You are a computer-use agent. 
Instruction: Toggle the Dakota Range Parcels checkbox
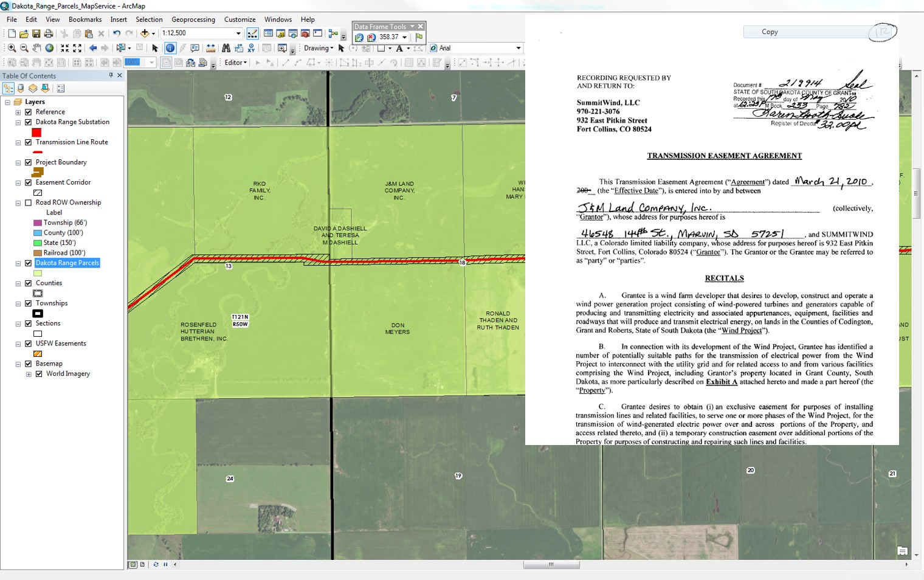click(x=28, y=263)
